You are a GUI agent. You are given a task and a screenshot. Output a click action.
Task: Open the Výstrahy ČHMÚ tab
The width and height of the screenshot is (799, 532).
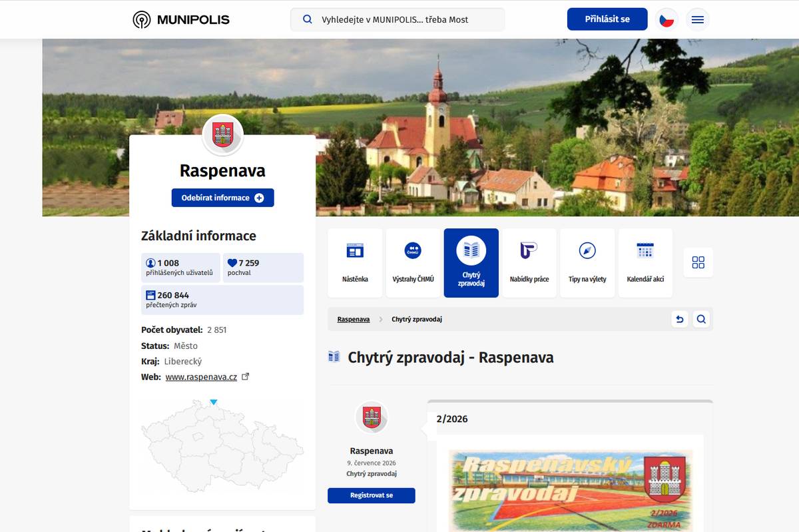tap(413, 263)
